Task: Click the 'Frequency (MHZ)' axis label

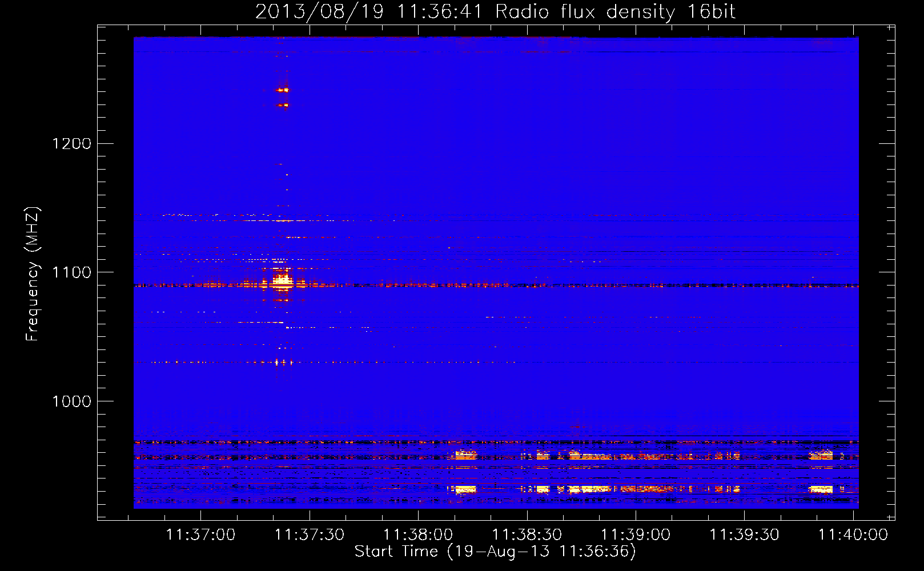Action: [33, 274]
